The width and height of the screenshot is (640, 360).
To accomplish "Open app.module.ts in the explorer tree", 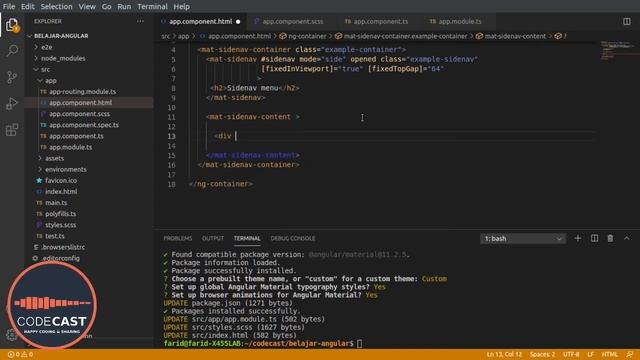I will tap(70, 147).
